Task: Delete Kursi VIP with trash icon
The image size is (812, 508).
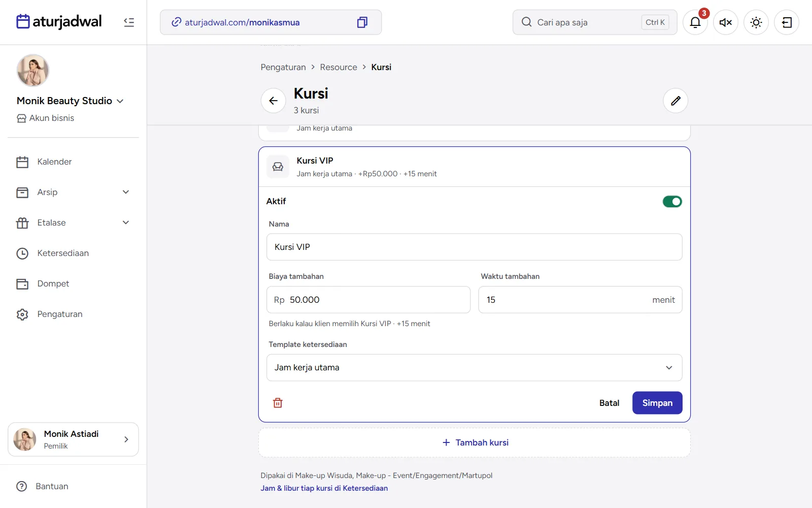Action: tap(278, 403)
